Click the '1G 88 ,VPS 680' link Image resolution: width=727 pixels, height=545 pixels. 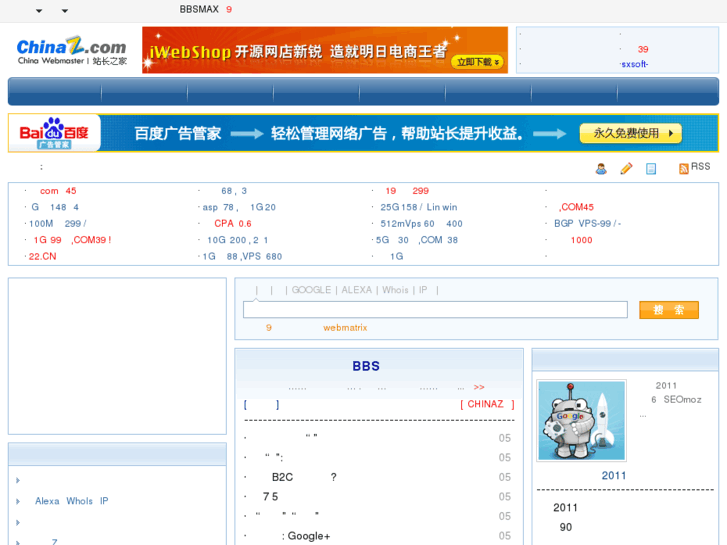point(242,256)
